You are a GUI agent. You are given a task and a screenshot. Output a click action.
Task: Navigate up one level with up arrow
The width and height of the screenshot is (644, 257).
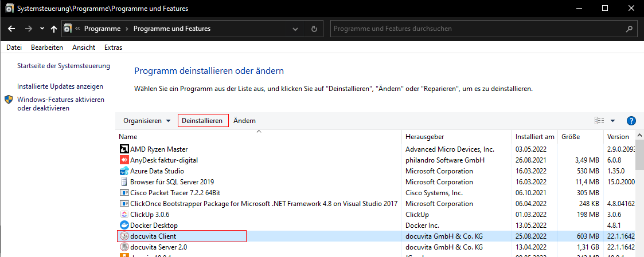click(54, 29)
